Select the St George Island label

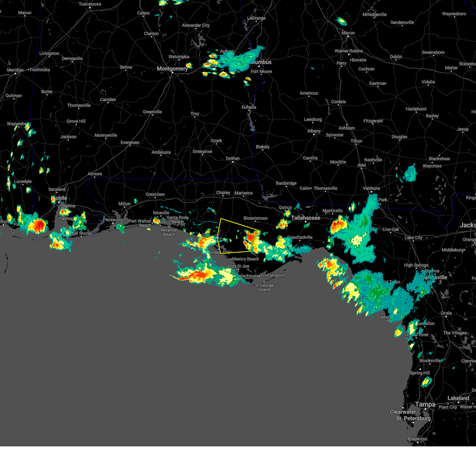tap(264, 287)
